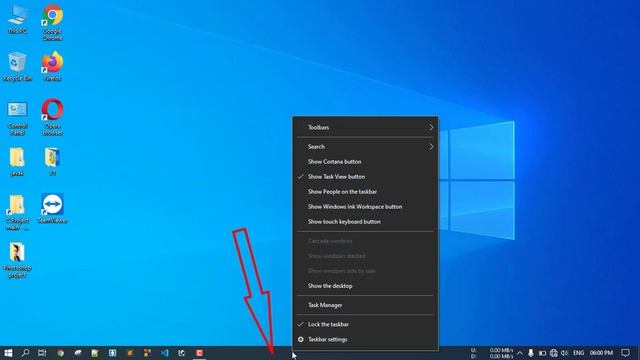Open Sublime Text taskbar icon
640x360 pixels.
[130, 353]
